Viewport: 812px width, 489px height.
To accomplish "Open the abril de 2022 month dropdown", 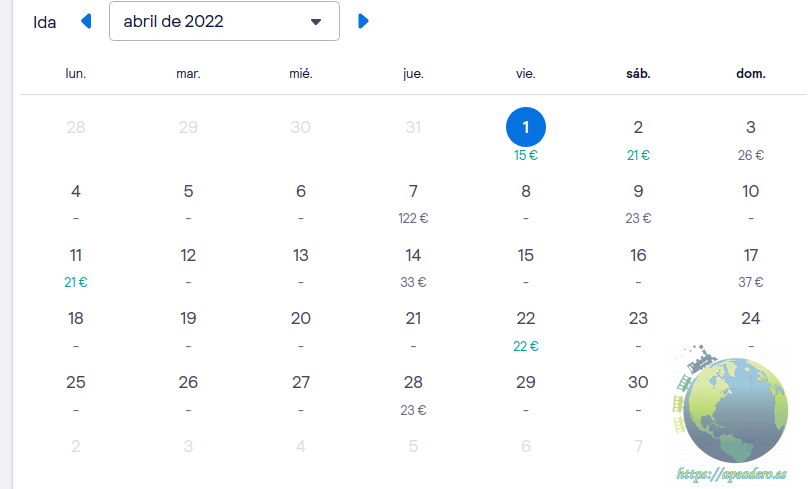I will point(224,21).
